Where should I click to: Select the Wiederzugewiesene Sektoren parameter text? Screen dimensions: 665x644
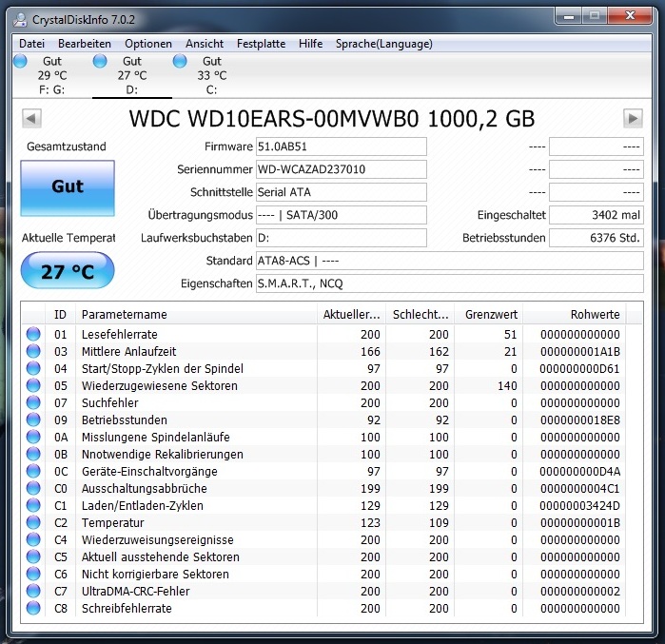160,386
